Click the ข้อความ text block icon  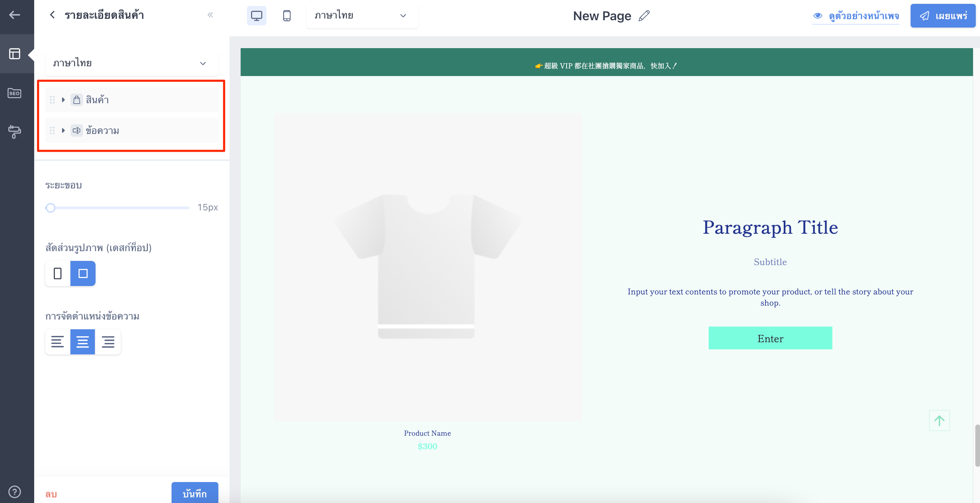(x=76, y=130)
